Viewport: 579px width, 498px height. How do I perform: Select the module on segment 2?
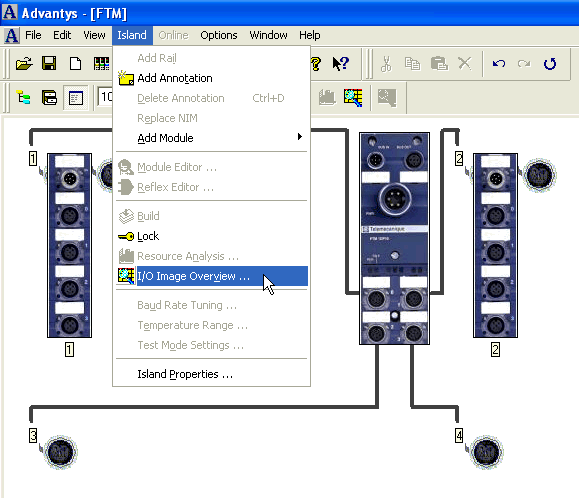[x=495, y=245]
